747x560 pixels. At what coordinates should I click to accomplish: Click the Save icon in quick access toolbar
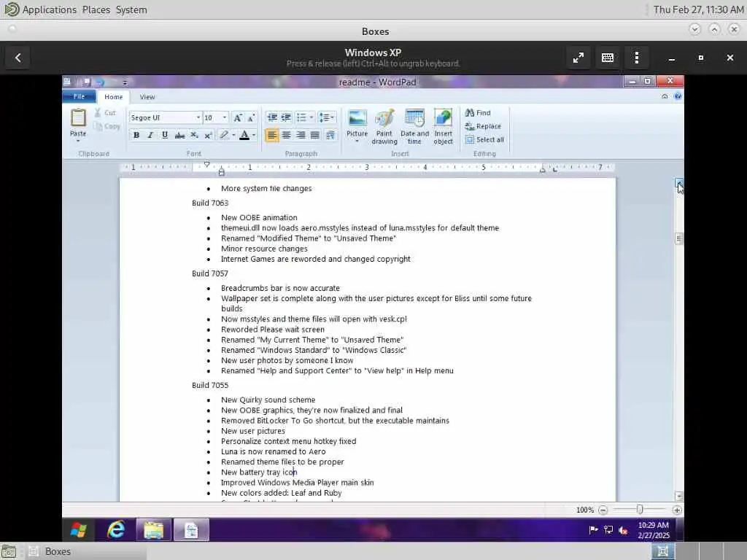point(87,82)
